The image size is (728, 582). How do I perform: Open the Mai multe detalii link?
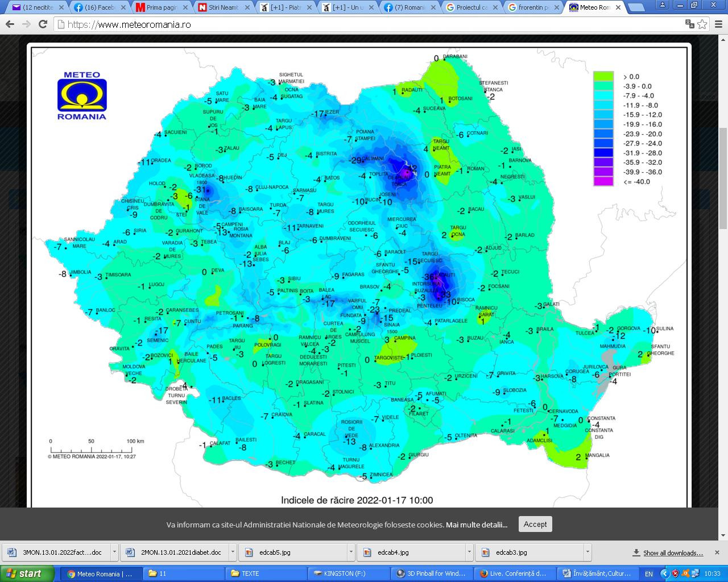pyautogui.click(x=476, y=525)
